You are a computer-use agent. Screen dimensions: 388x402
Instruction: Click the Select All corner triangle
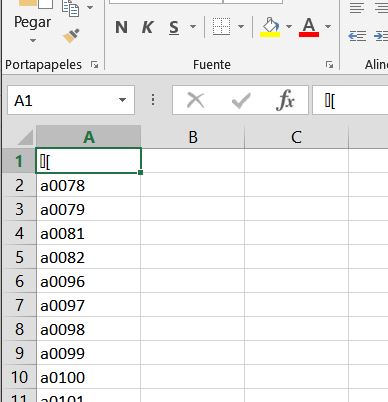coord(24,137)
